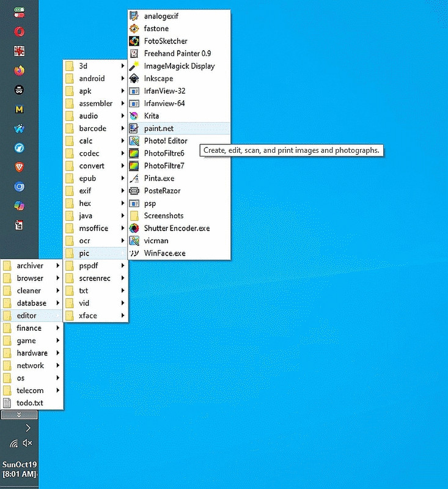Select the epub folder entry

pyautogui.click(x=95, y=178)
